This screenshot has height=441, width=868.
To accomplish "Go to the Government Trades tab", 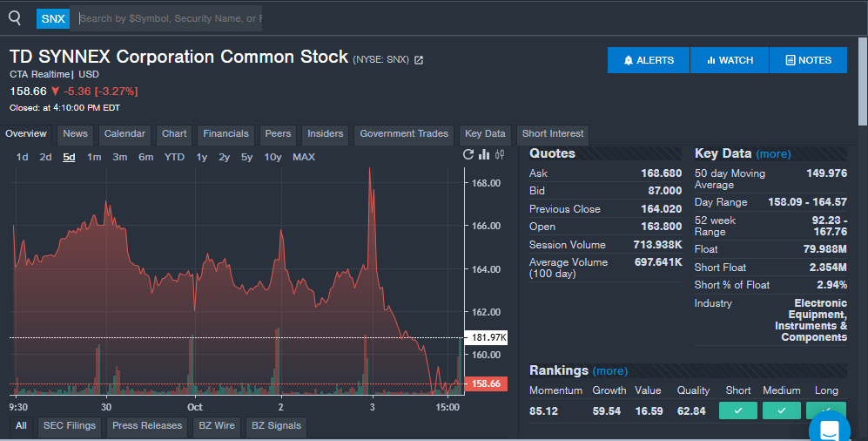I will (404, 134).
